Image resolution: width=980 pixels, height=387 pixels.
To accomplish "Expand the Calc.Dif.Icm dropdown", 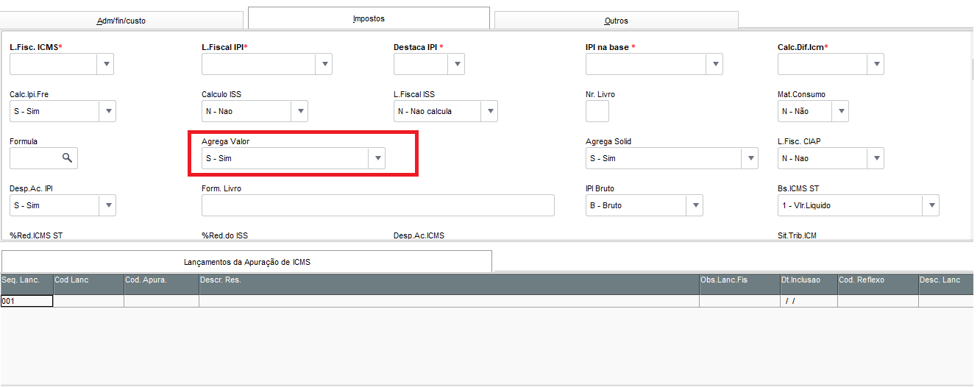I will pyautogui.click(x=876, y=65).
